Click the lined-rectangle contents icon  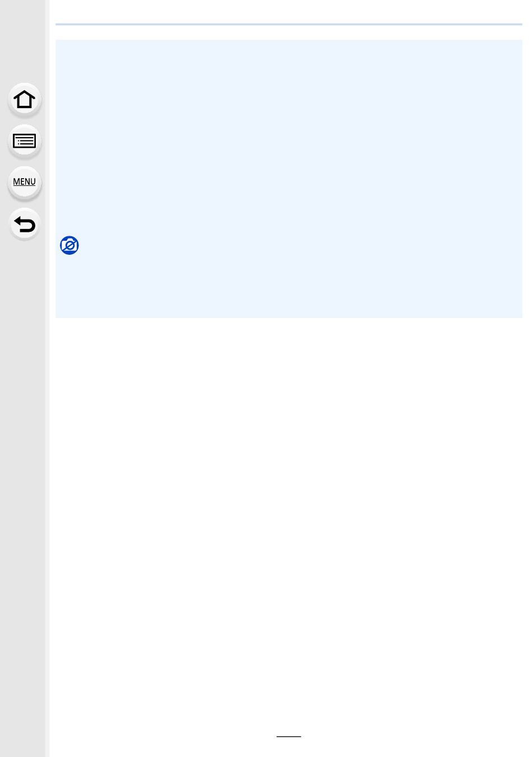(x=24, y=141)
